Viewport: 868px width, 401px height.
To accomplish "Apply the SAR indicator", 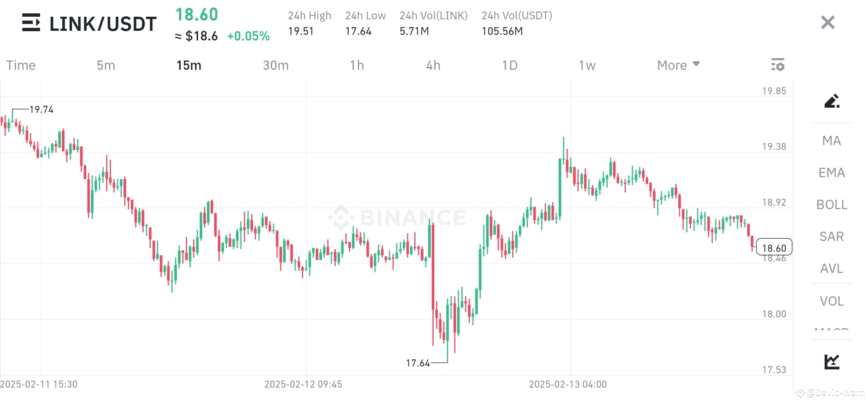I will (831, 237).
